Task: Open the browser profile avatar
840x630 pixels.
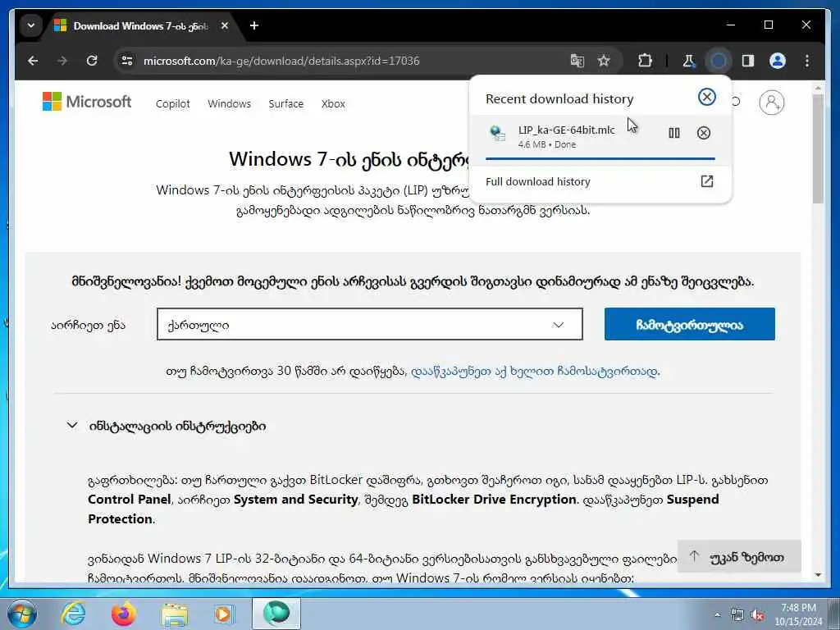Action: tap(778, 61)
